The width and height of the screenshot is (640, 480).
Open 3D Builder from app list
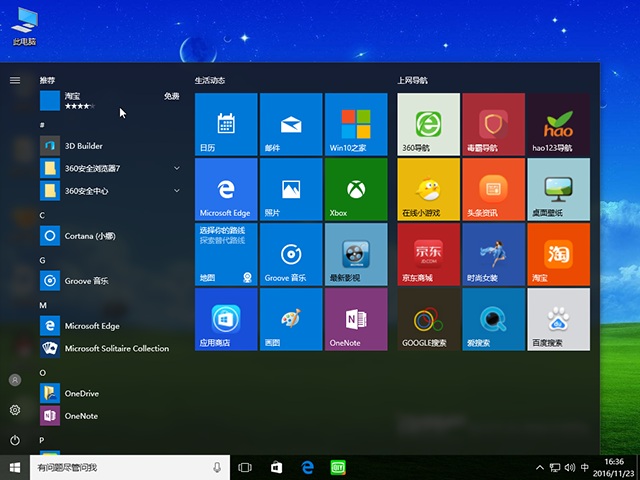pyautogui.click(x=83, y=145)
